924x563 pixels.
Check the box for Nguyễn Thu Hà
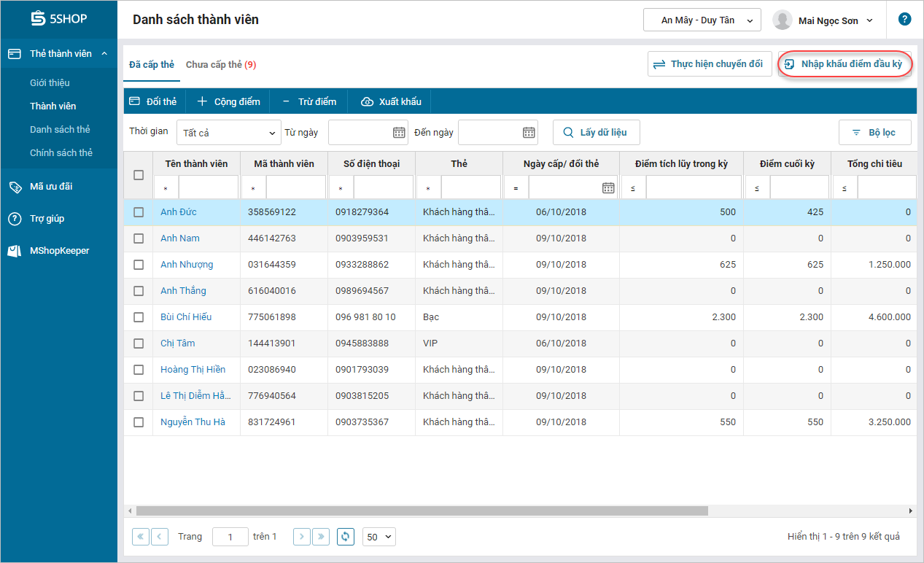click(139, 422)
